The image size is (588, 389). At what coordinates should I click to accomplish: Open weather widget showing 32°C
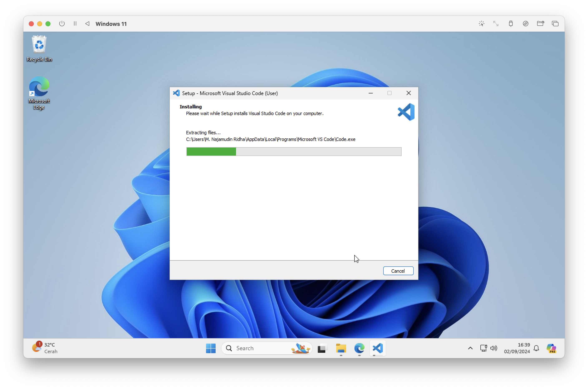(45, 348)
